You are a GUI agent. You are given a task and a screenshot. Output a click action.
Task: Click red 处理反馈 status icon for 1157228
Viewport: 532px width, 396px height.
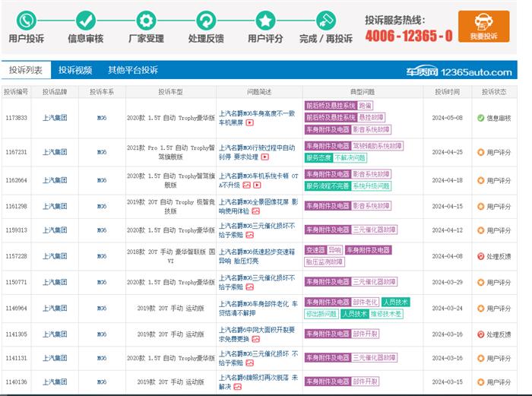[480, 256]
